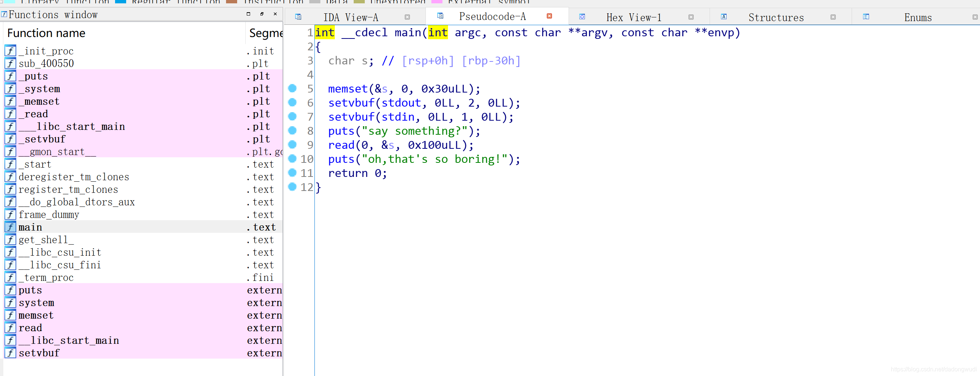Viewport: 980px width, 376px height.
Task: Click the read call in pseudocode
Action: 341,145
